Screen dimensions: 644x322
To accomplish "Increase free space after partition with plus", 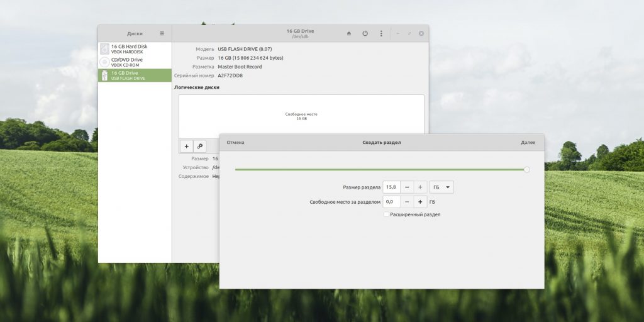I will [x=420, y=202].
